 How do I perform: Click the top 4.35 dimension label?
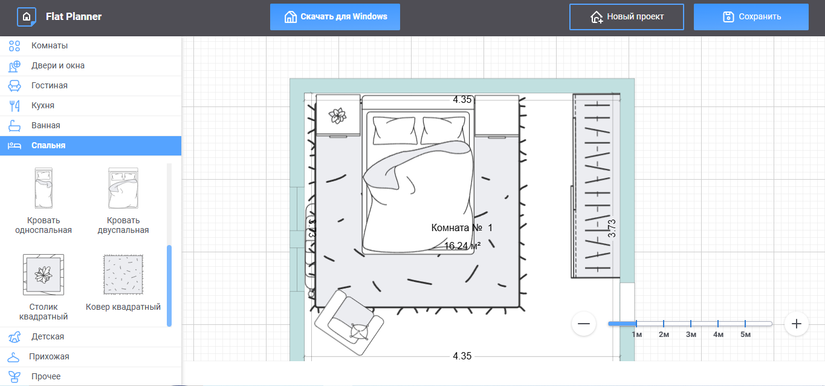pos(462,99)
